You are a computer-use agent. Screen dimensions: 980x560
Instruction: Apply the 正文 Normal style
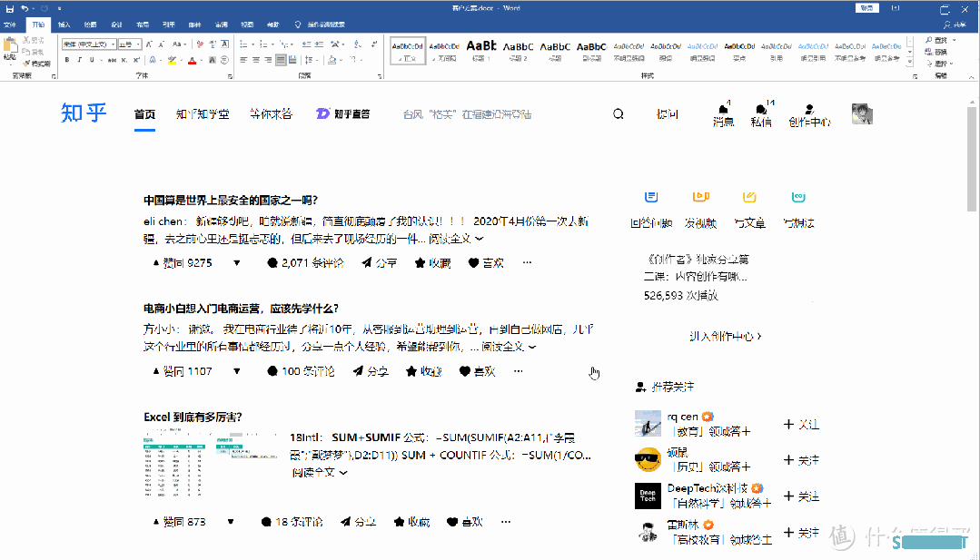408,50
